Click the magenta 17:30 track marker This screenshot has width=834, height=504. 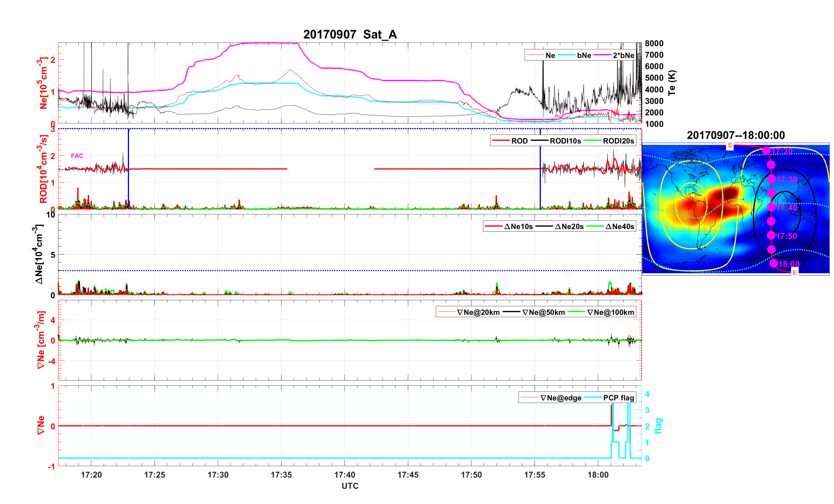(771, 179)
